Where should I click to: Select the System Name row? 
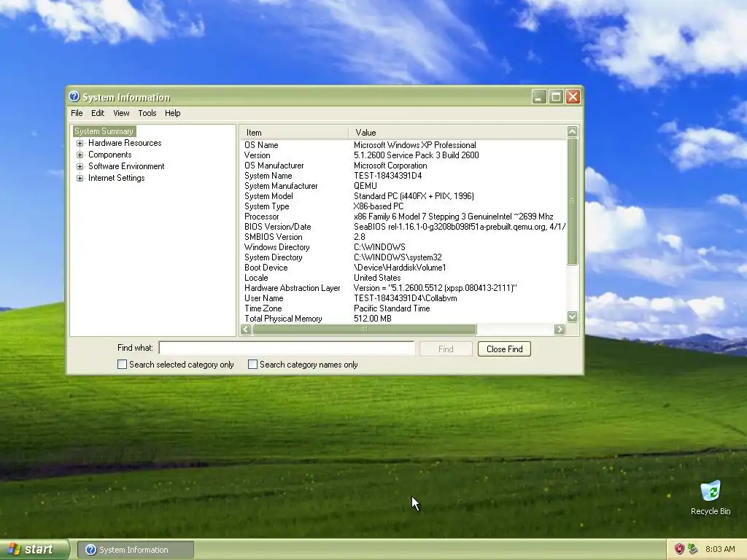403,176
